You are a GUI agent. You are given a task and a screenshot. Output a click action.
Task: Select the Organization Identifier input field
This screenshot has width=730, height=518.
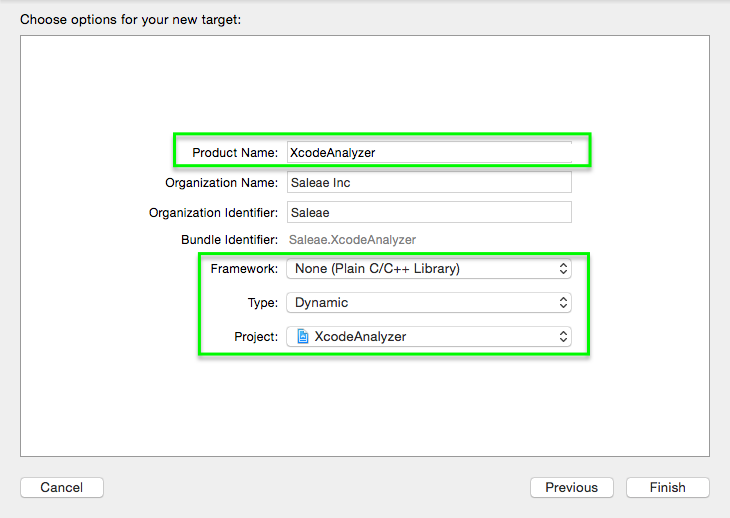click(428, 212)
